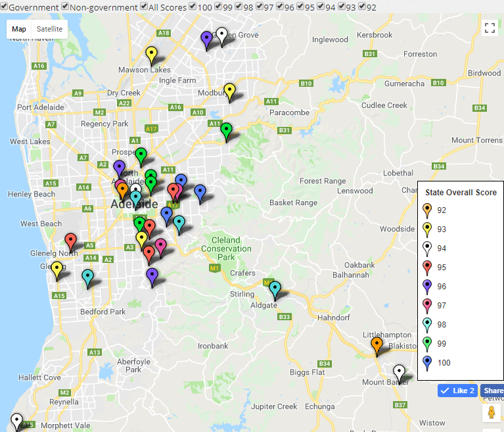Click the Facebook Like button
504x432 pixels.
pos(457,391)
